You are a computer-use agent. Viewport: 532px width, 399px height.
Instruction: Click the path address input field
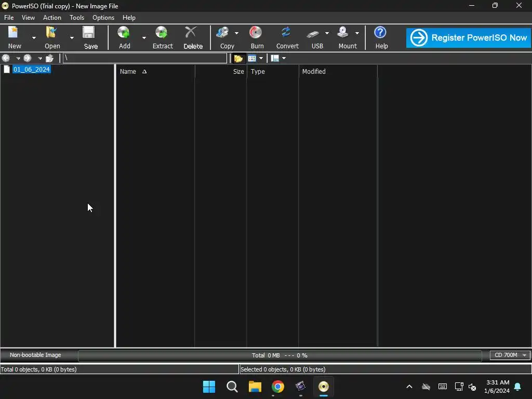coord(145,58)
